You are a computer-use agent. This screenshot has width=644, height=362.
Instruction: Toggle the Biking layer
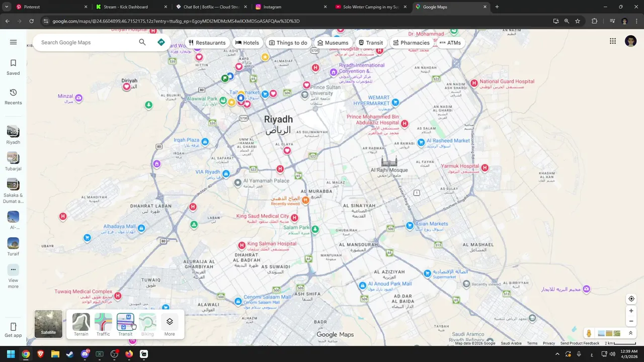pos(147,325)
